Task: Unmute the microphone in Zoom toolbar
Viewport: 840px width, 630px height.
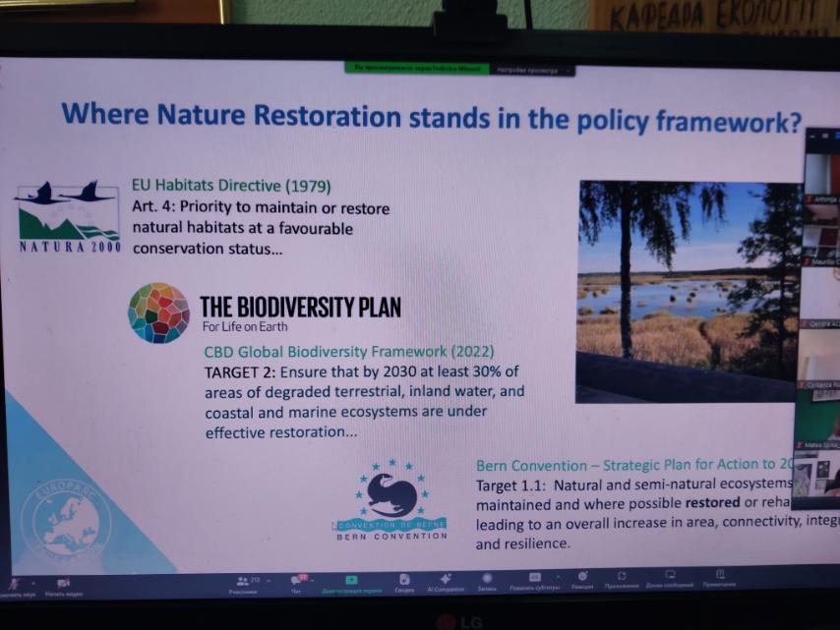Action: 12,584
